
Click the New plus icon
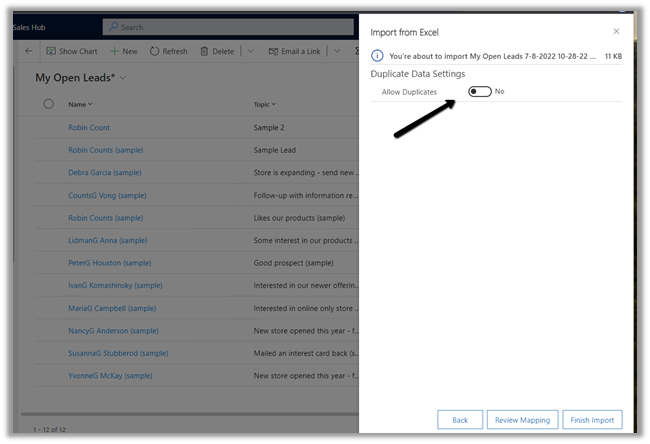pos(114,51)
